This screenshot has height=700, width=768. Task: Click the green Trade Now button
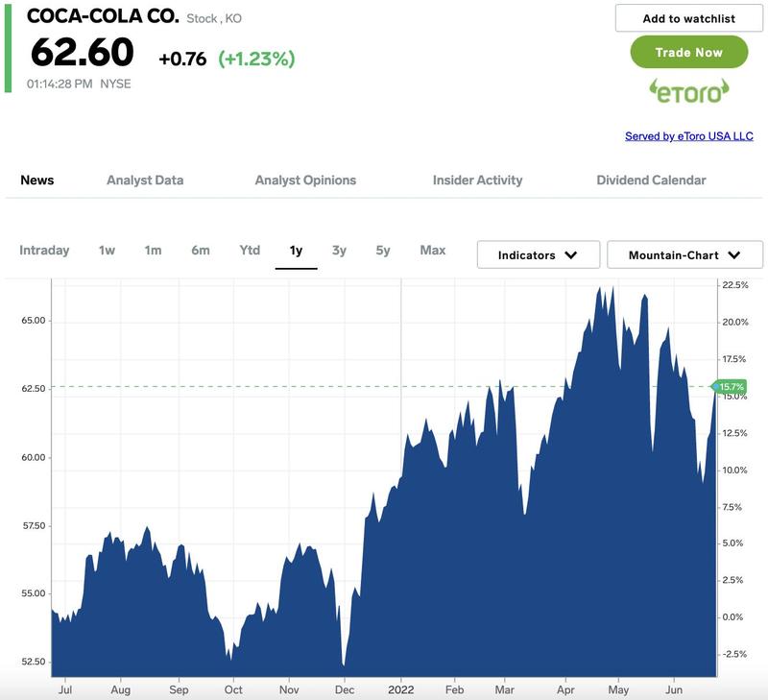click(x=688, y=52)
